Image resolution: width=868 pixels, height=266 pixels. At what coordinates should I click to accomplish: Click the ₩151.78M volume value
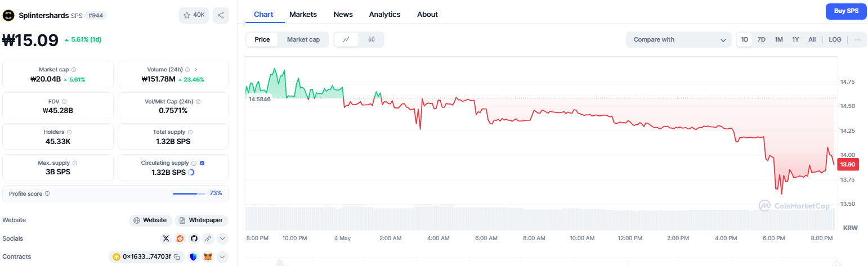point(159,79)
